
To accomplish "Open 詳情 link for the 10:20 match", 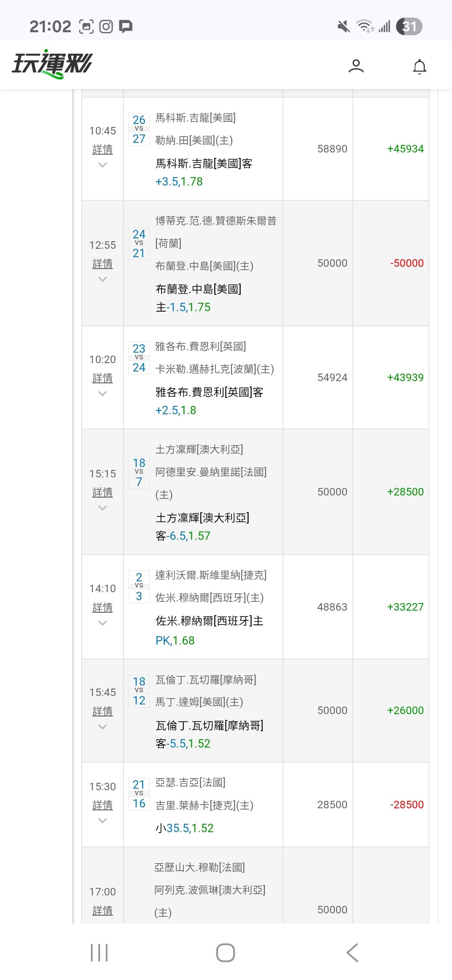I will pos(103,378).
